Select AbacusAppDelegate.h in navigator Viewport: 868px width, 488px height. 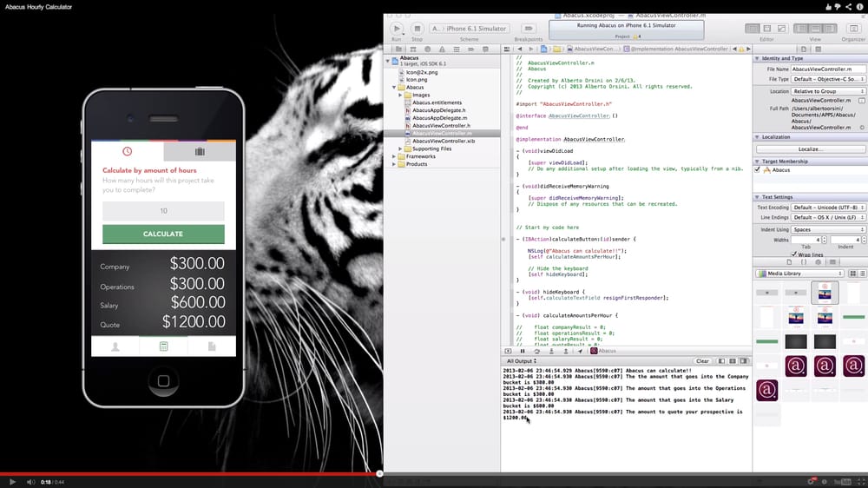tap(438, 110)
